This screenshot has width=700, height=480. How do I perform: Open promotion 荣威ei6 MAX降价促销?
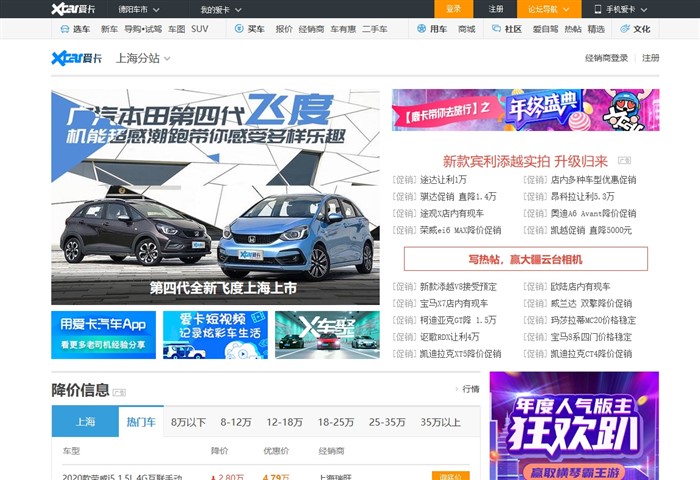coord(460,230)
